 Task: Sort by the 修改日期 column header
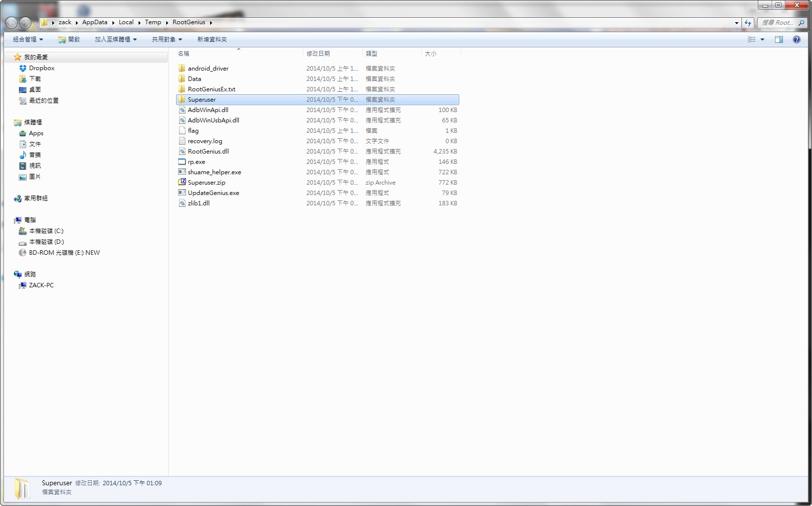point(333,53)
